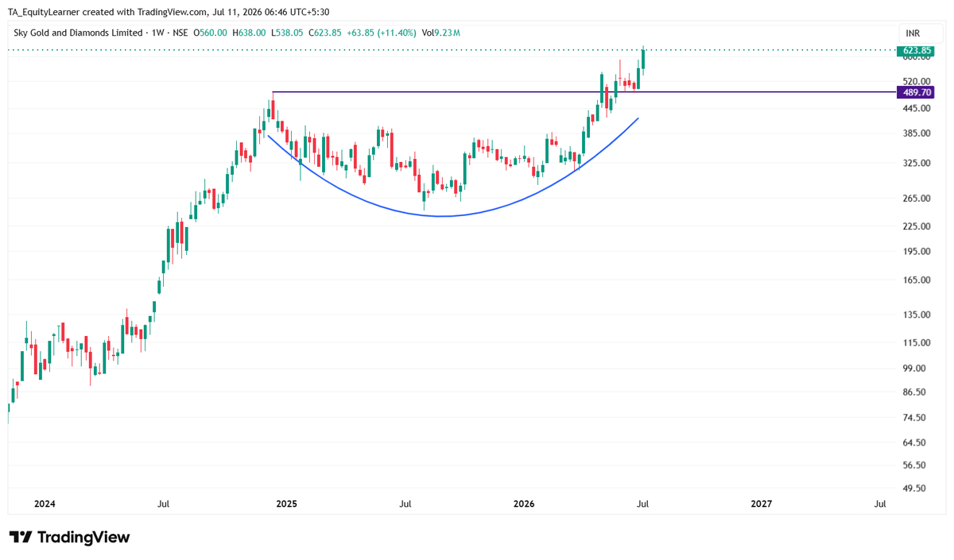Click the TradingView logo at bottom
Image resolution: width=954 pixels, height=560 pixels.
coord(69,537)
